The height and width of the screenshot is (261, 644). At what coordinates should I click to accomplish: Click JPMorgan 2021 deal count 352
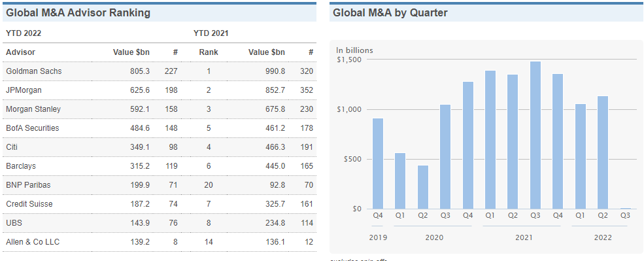point(307,90)
